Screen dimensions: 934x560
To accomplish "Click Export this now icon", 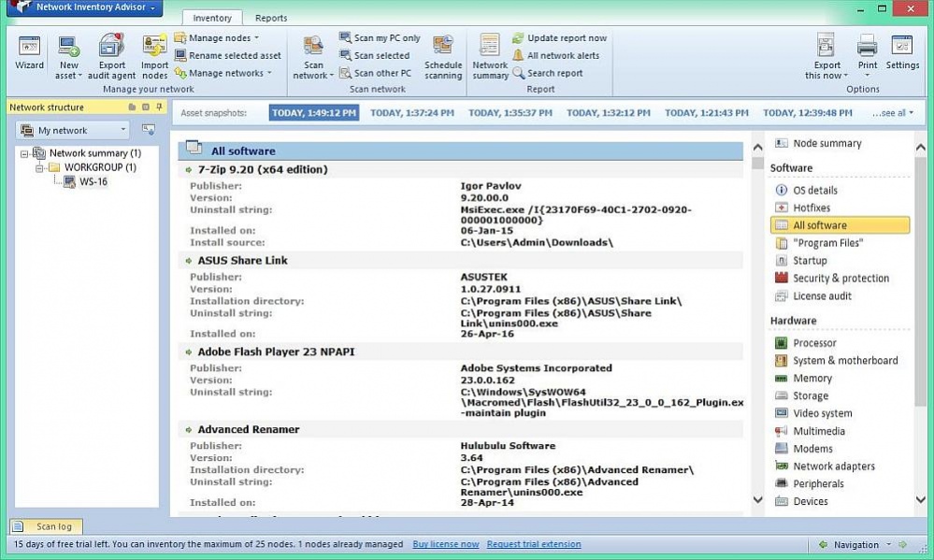I will pyautogui.click(x=826, y=47).
